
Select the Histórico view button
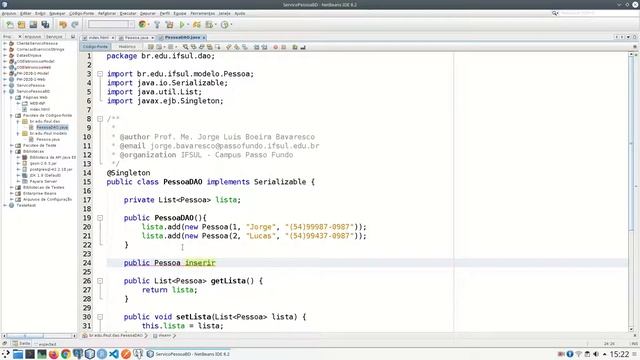point(127,47)
